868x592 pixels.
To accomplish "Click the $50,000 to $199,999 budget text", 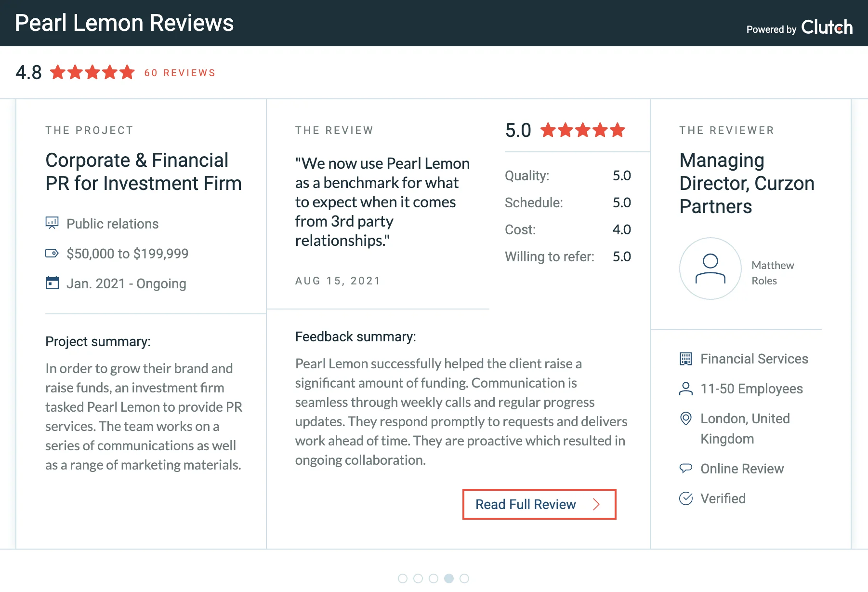I will coord(128,254).
